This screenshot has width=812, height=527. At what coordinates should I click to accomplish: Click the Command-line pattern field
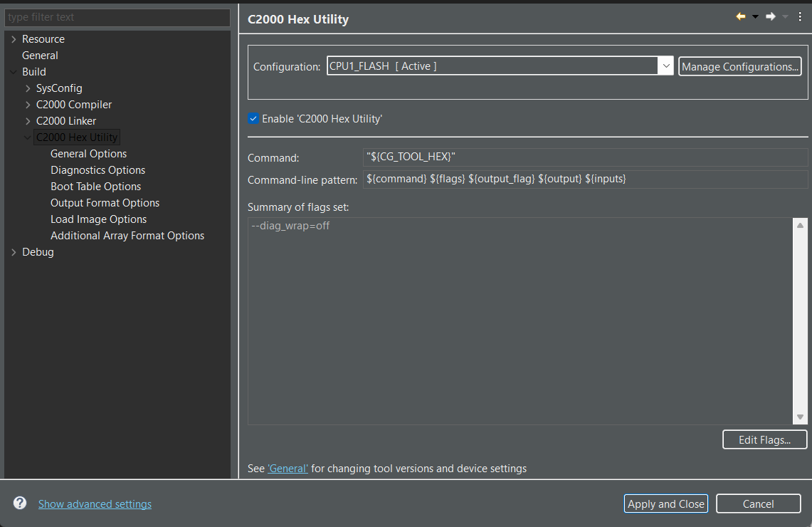585,179
